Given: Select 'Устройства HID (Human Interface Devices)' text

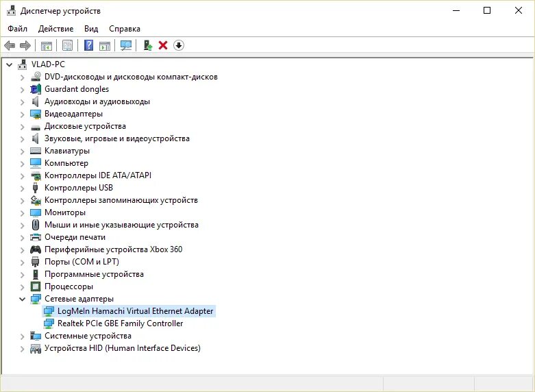Looking at the screenshot, I should click(x=123, y=348).
